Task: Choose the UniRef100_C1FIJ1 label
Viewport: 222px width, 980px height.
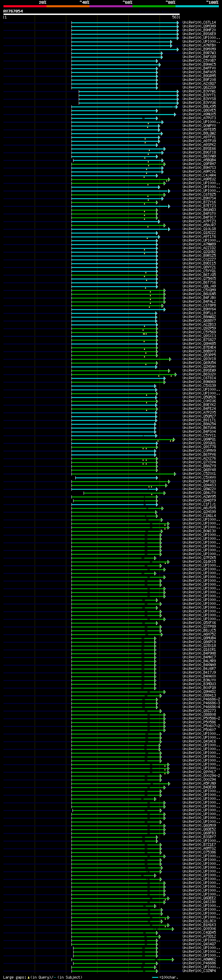Action: coord(199,504)
